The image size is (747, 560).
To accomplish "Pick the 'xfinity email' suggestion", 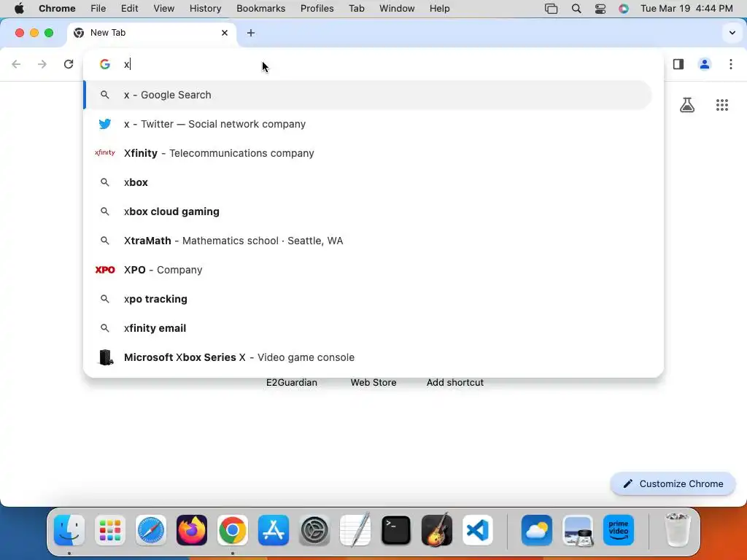I will (368, 328).
